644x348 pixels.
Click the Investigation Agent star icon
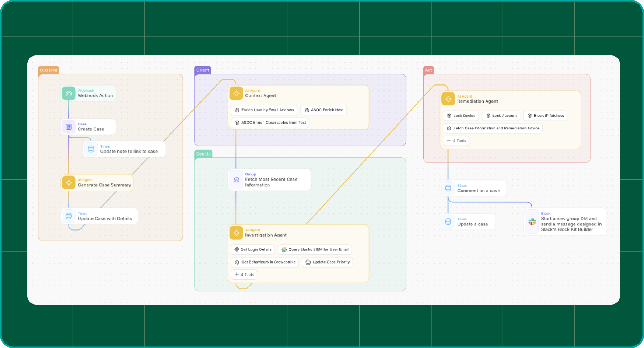click(x=236, y=233)
